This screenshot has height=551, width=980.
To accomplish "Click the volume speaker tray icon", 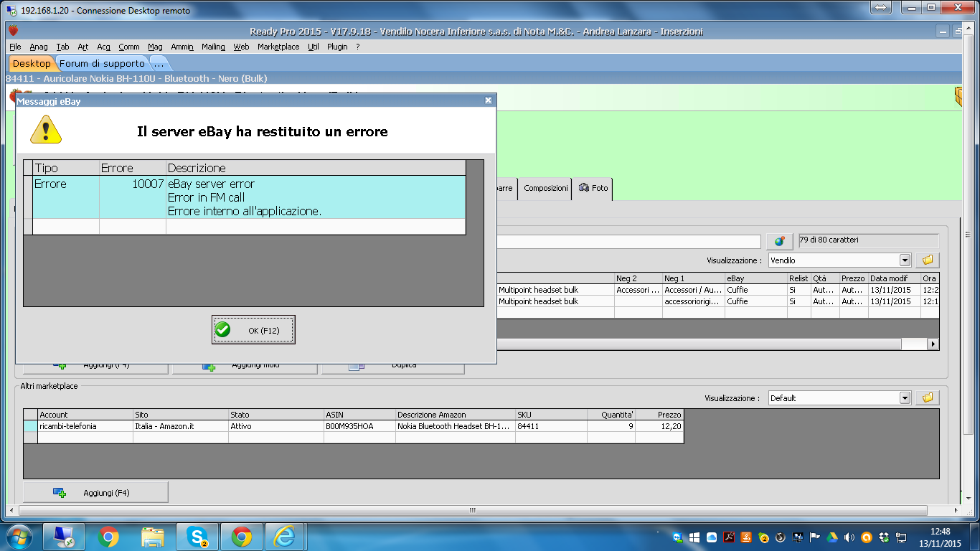I will click(849, 537).
